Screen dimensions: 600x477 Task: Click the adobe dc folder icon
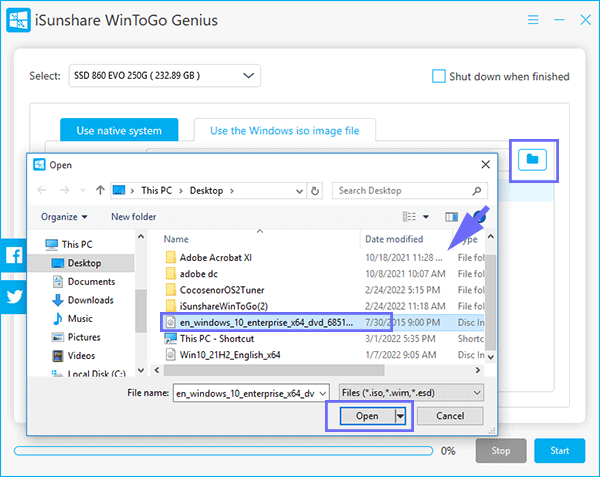point(171,274)
